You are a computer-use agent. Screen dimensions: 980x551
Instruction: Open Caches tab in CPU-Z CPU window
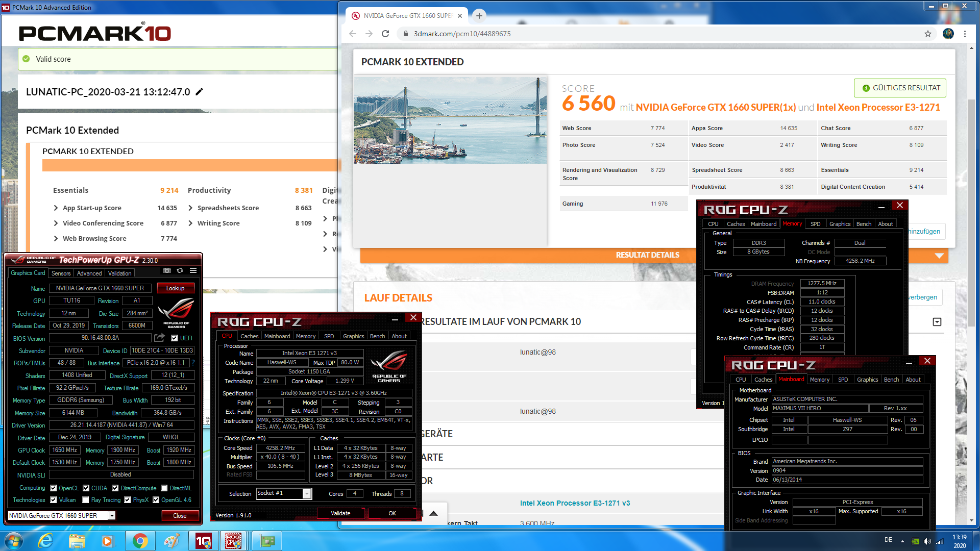[250, 336]
